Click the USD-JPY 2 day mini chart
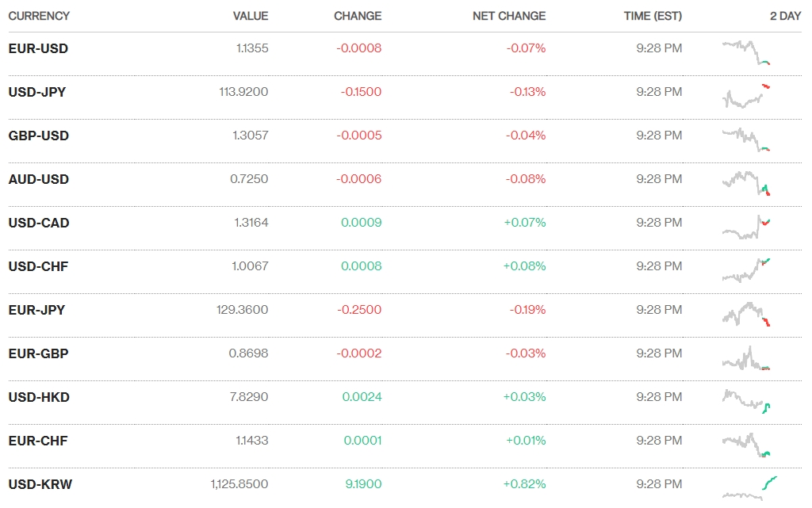The image size is (812, 508). [x=746, y=96]
